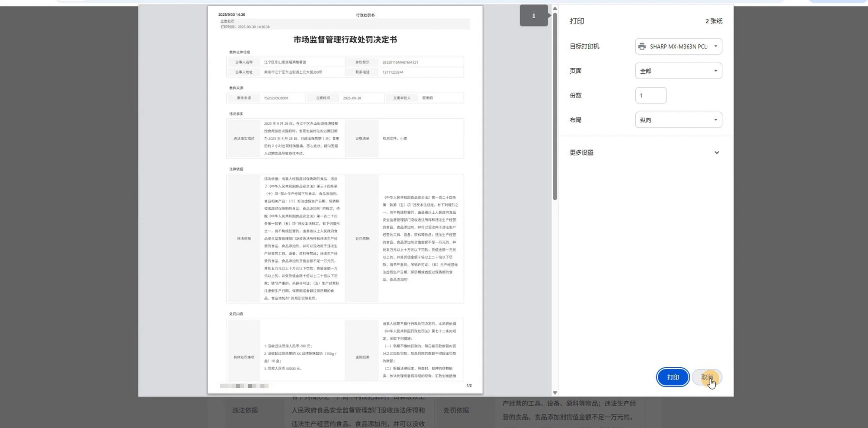Click the 行政处罚书 header in preview
The width and height of the screenshot is (868, 428).
(365, 15)
